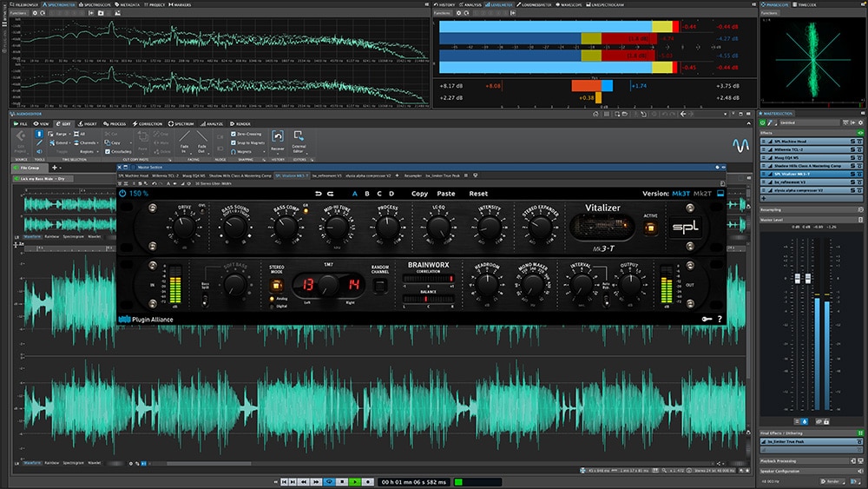Screen dimensions: 868x489
Task: Open the Channels dropdown menu
Action: (x=88, y=143)
